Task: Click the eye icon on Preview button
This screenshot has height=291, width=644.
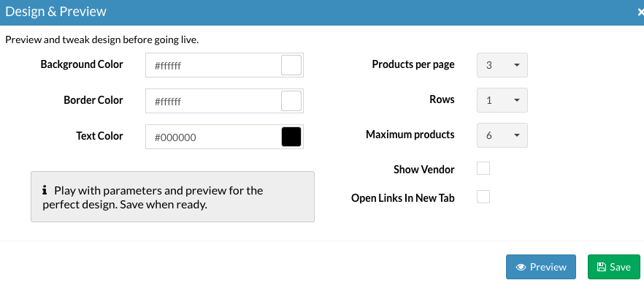Action: click(521, 267)
